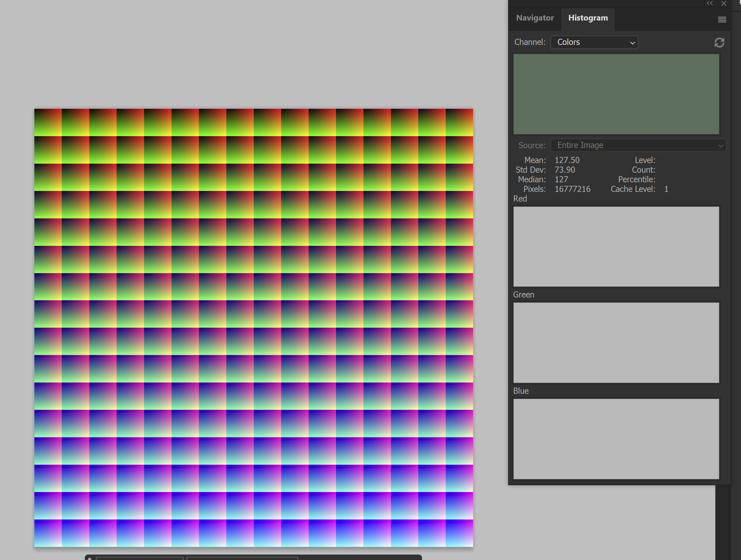Close the Histogram panel group
This screenshot has height=560, width=741.
(724, 3)
